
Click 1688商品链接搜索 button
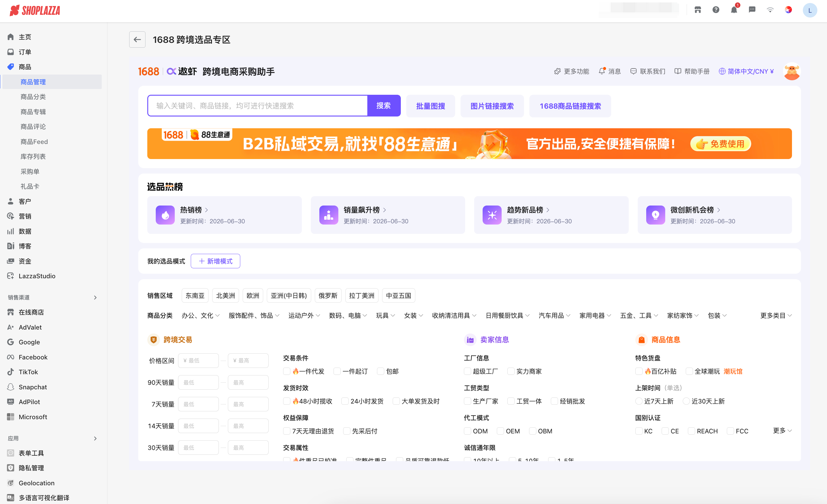click(570, 106)
